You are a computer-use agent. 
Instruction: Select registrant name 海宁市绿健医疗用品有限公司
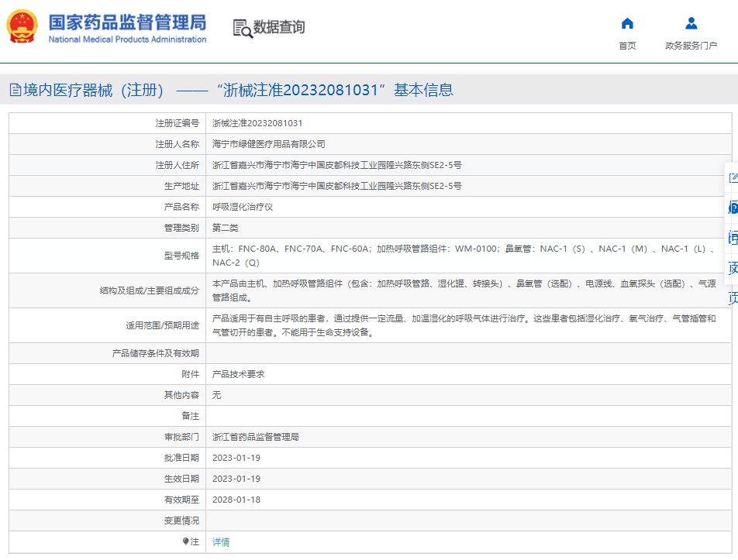[x=269, y=144]
